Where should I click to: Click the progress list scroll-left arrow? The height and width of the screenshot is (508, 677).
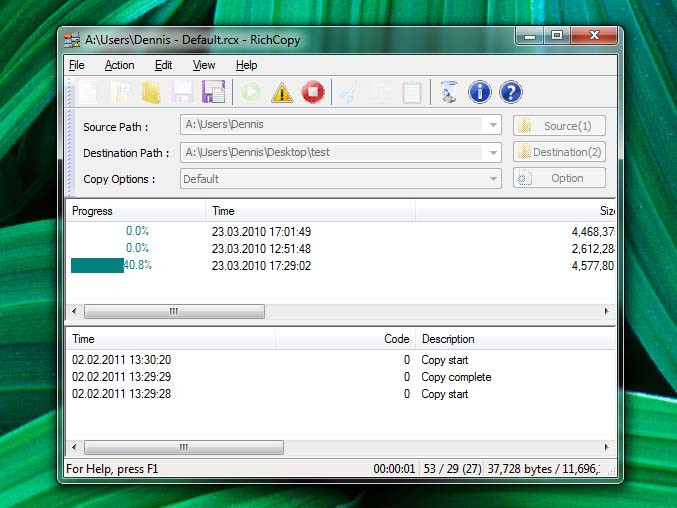click(x=74, y=311)
